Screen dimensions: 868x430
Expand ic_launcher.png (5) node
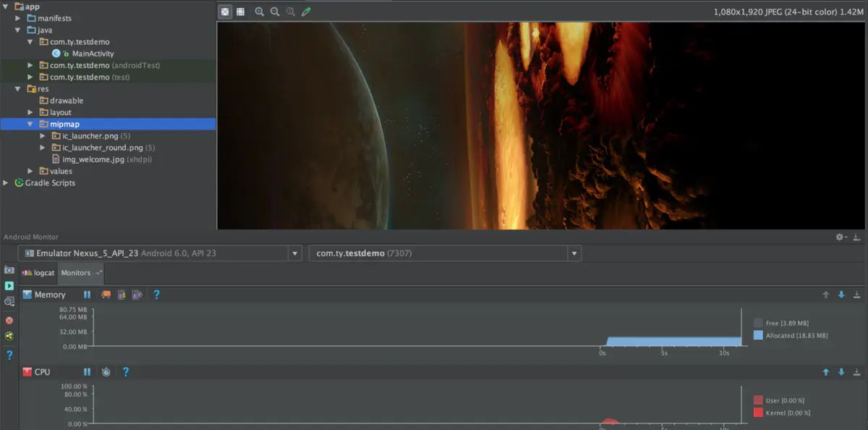click(43, 135)
